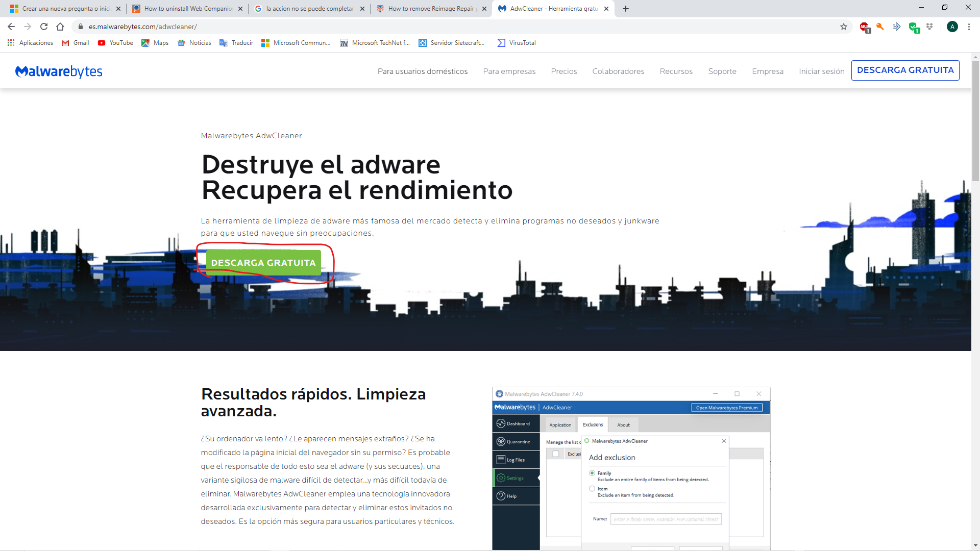Bookmark this page with the star icon
Viewport: 980px width, 551px height.
click(x=844, y=27)
